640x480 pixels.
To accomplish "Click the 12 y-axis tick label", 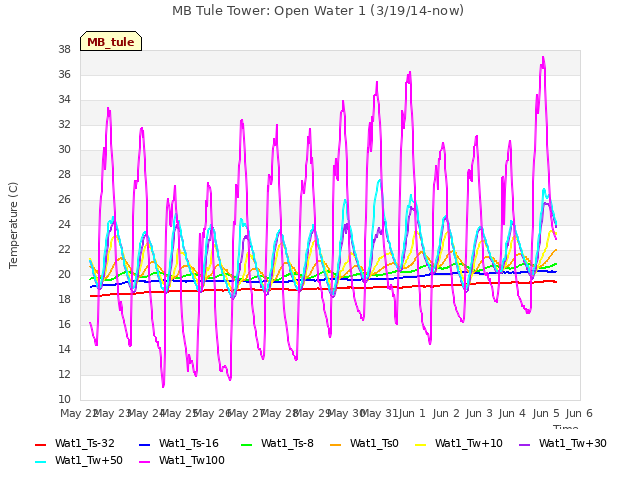I will tap(64, 375).
